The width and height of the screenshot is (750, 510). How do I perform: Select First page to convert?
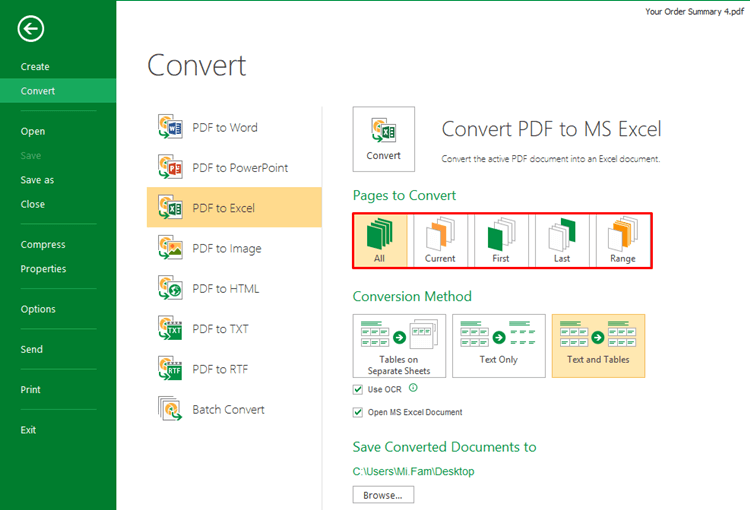coord(501,241)
